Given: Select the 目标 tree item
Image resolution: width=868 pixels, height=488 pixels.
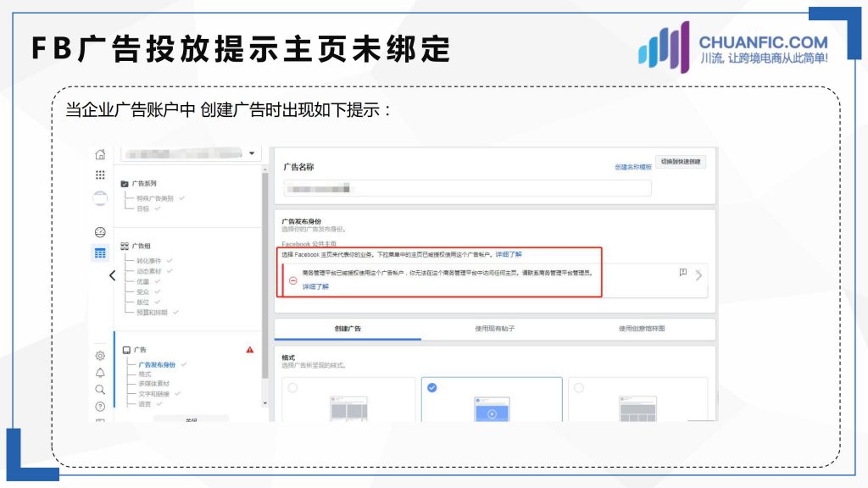Looking at the screenshot, I should pos(142,208).
